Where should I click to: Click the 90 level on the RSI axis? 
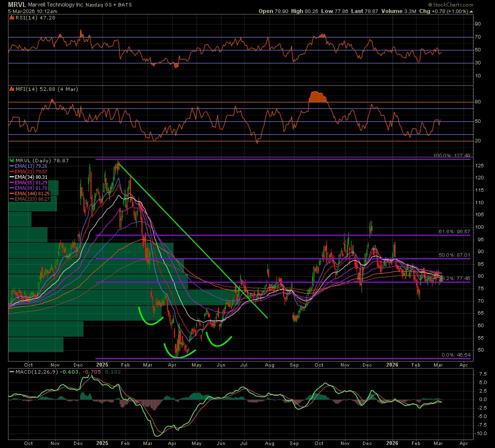[x=477, y=24]
